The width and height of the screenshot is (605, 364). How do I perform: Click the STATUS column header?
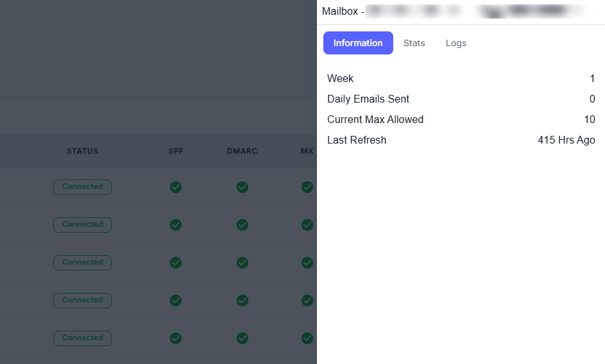point(83,151)
